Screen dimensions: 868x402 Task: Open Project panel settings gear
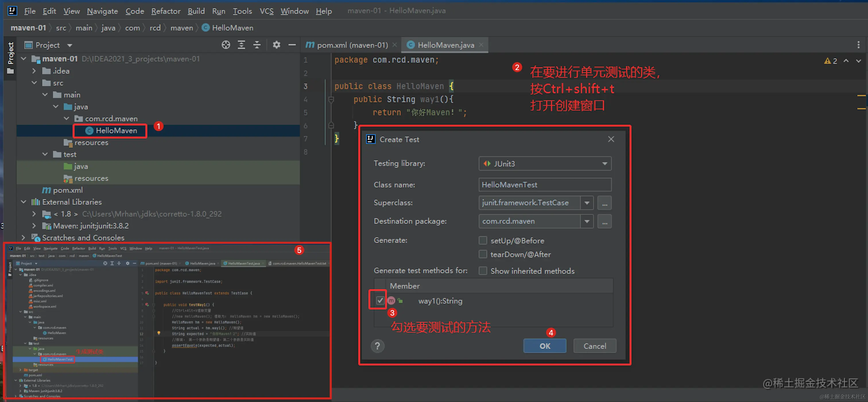[276, 45]
